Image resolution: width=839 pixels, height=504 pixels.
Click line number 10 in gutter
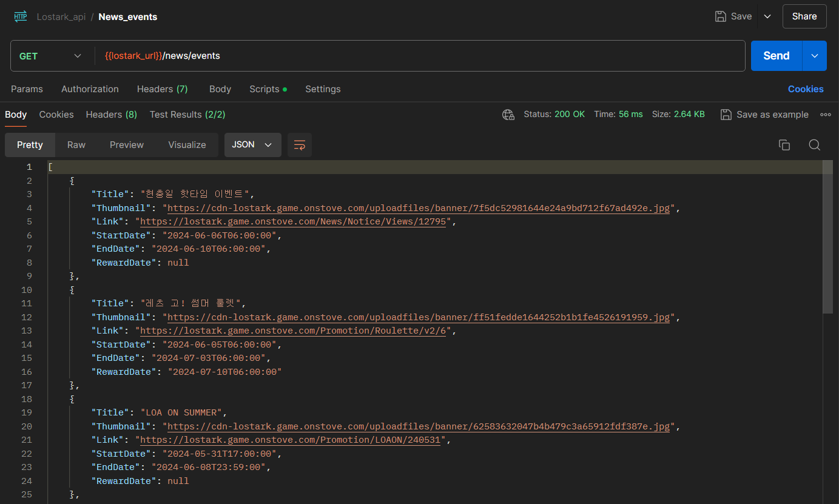(x=27, y=290)
